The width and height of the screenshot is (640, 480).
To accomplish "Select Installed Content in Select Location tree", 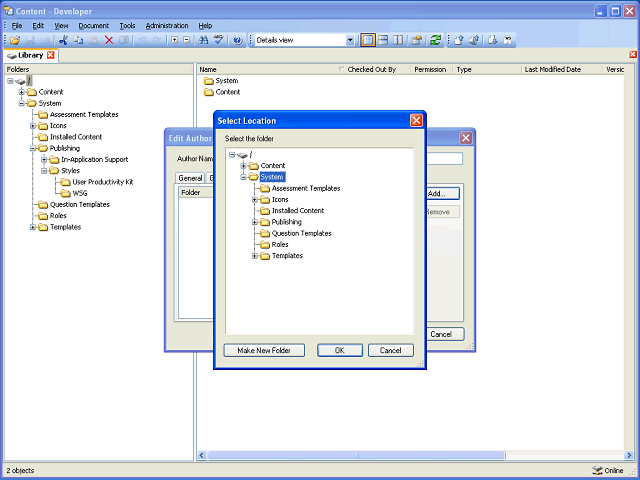I will [x=298, y=211].
